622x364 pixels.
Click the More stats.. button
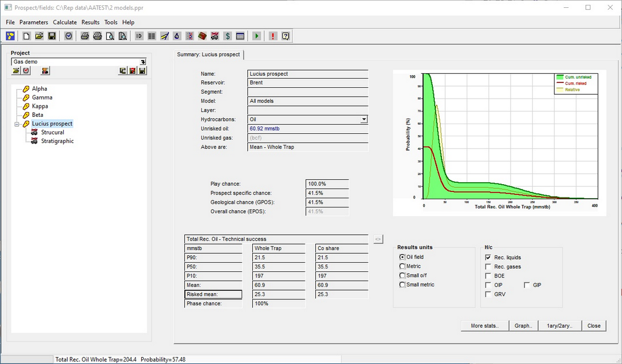tap(484, 326)
